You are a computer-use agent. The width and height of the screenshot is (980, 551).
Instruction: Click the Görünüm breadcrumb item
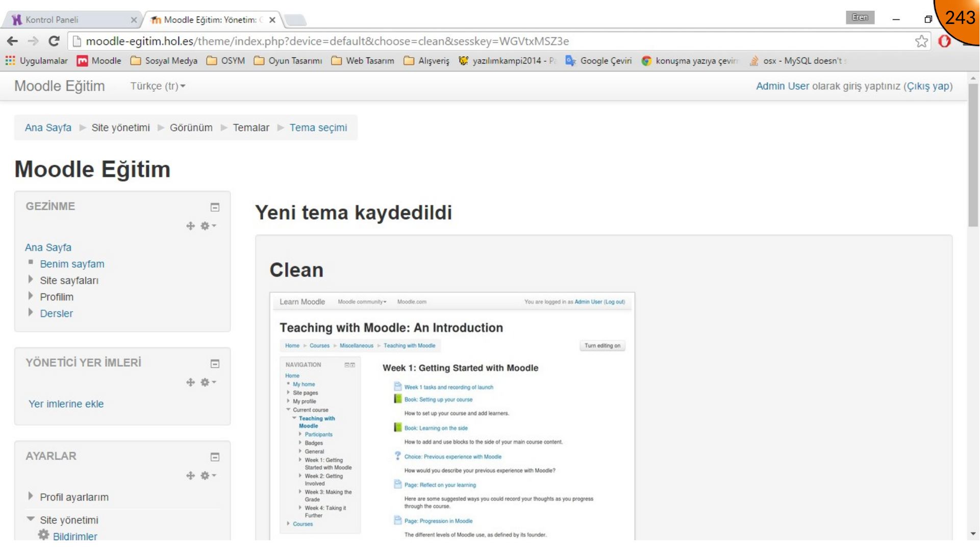(x=191, y=128)
